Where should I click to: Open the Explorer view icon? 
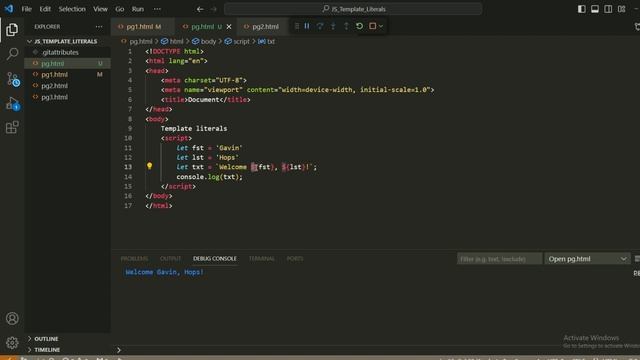tap(12, 29)
